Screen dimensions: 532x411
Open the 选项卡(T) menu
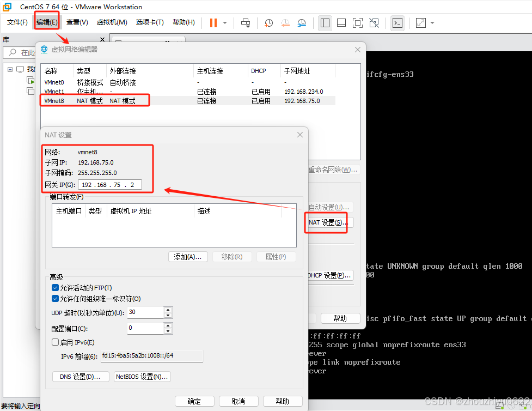pyautogui.click(x=150, y=22)
